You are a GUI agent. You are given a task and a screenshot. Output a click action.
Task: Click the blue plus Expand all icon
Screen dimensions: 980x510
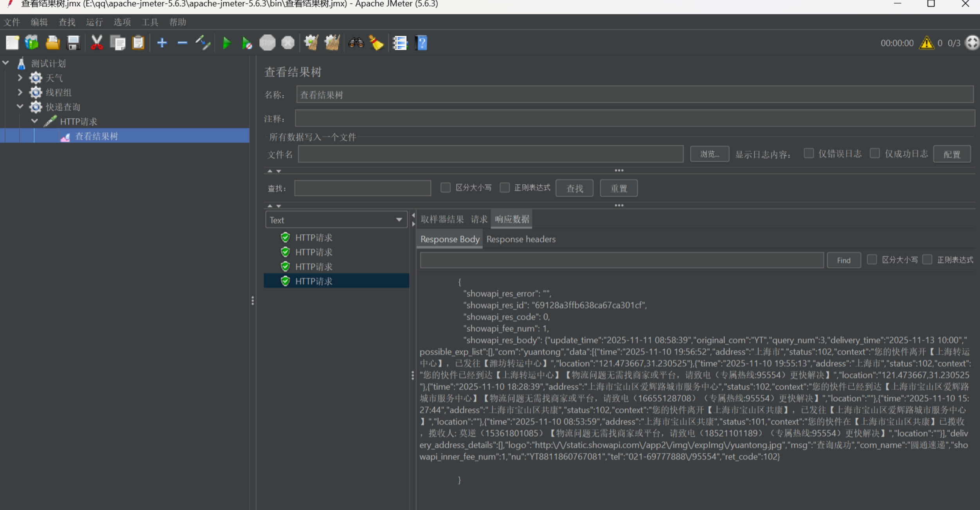(162, 43)
